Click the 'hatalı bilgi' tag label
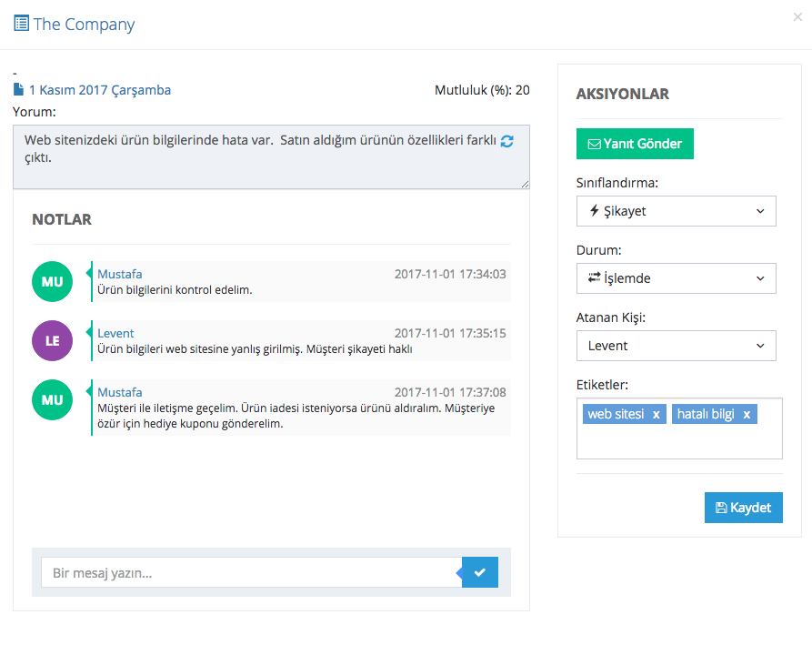Screen dimensions: 812x645 tap(706, 414)
